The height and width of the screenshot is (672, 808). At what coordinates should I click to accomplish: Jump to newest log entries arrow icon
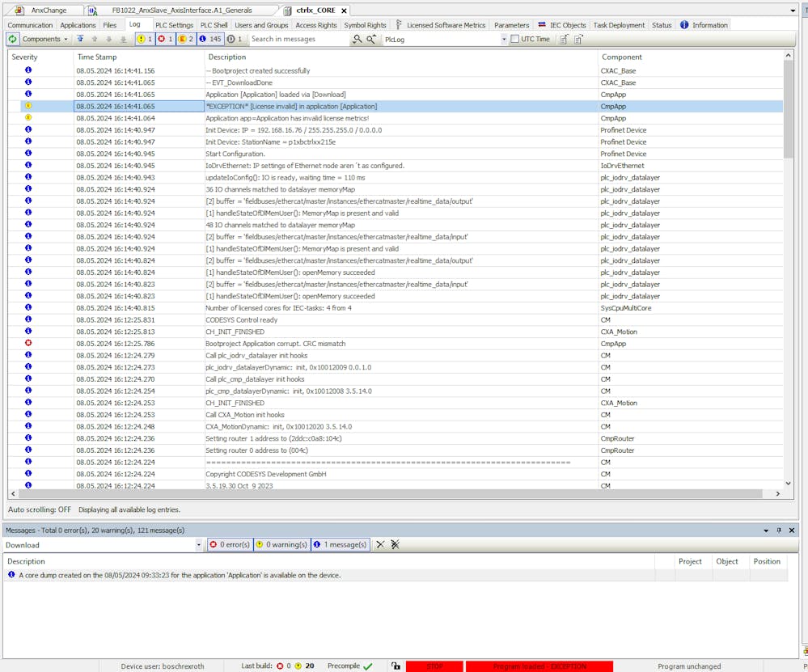(x=81, y=39)
